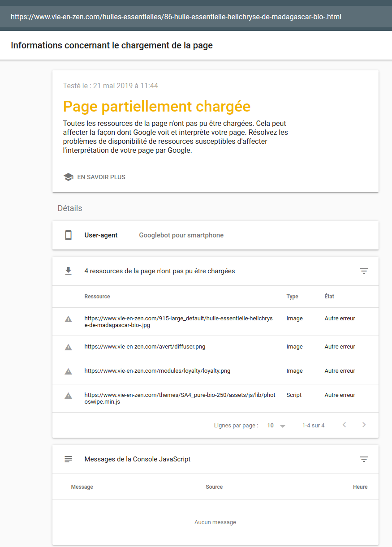This screenshot has width=392, height=547.
Task: Open the JavaScript console messages filter
Action: click(364, 459)
